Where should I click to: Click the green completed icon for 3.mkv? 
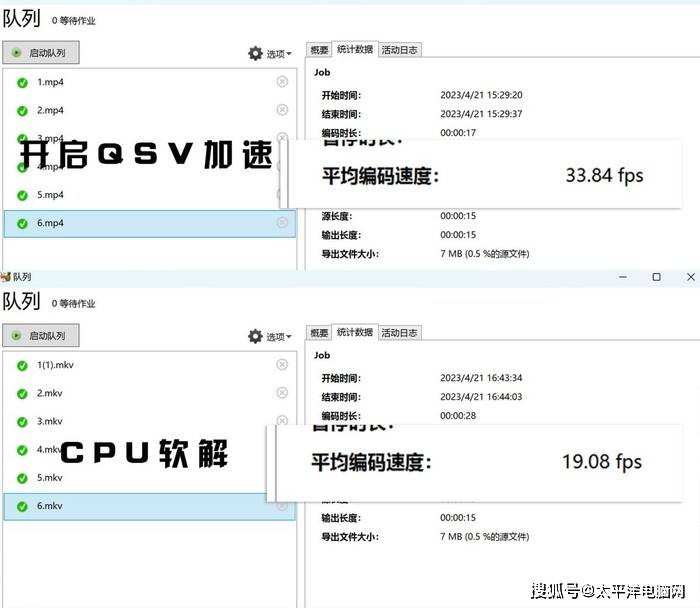[22, 422]
